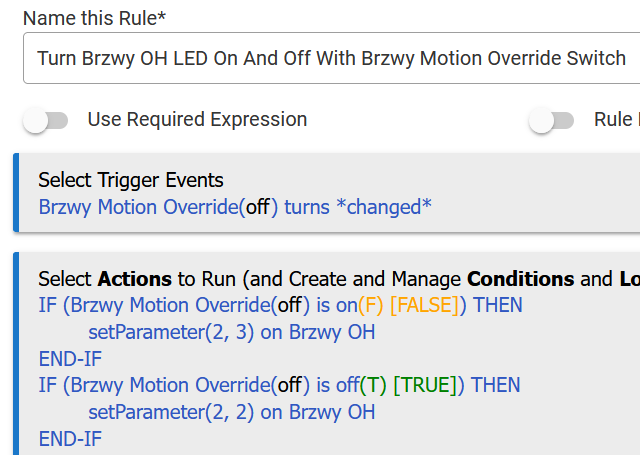Open trigger Brzwy Motion Override turns changed
The height and width of the screenshot is (455, 640).
235,207
